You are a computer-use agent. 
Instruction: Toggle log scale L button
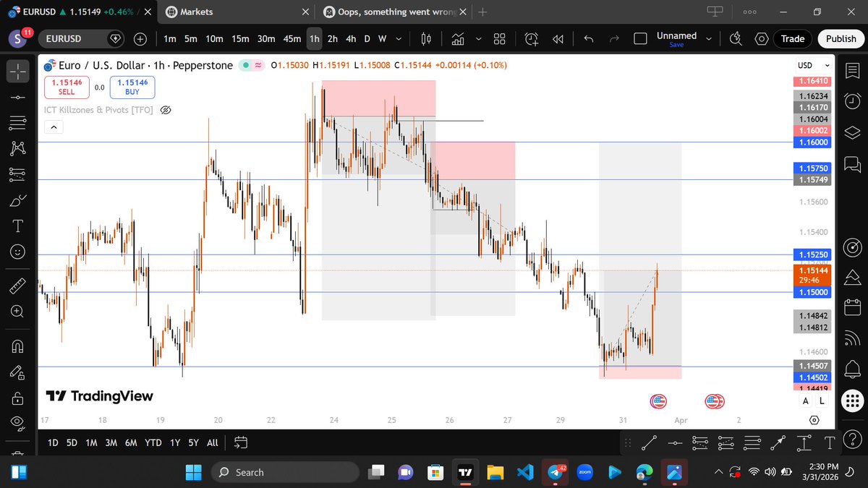[822, 401]
